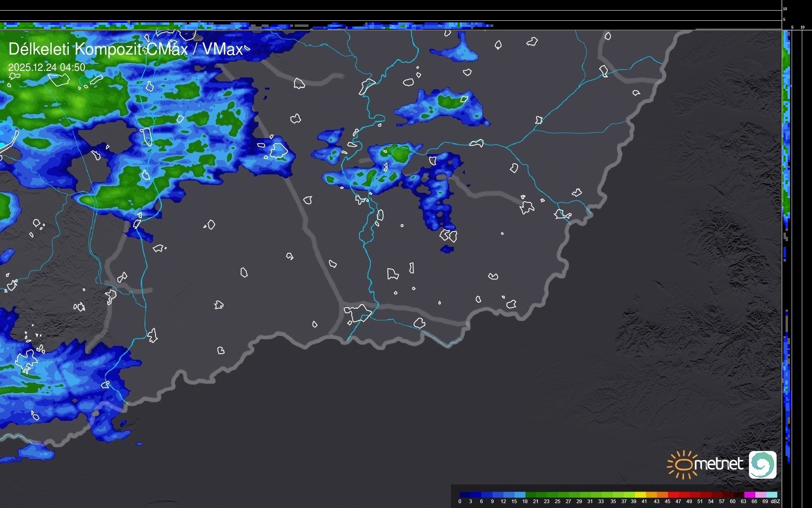Select the dark green 21 dBZ swatch
812x508 pixels.
coord(542,495)
